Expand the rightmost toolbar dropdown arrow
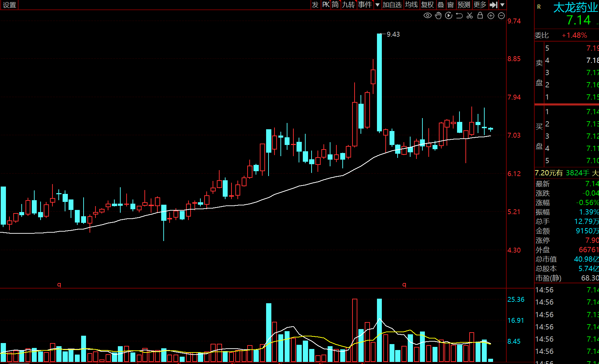 click(x=502, y=5)
